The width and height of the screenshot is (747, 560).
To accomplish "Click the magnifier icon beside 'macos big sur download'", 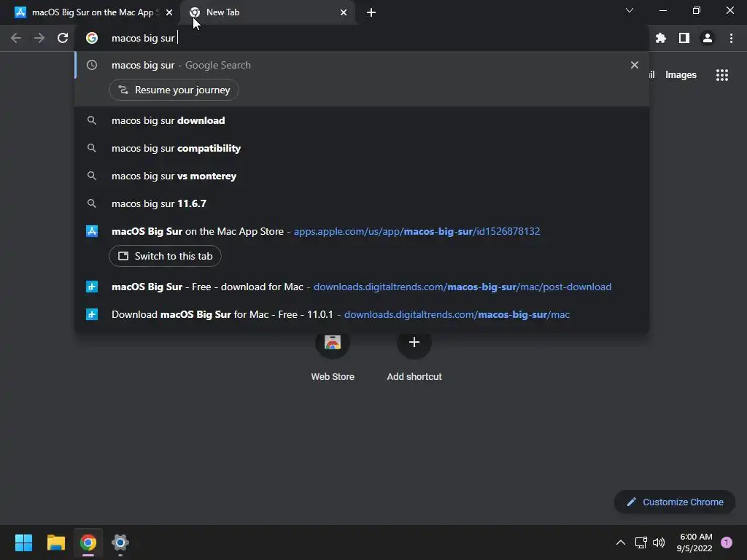I will (91, 120).
